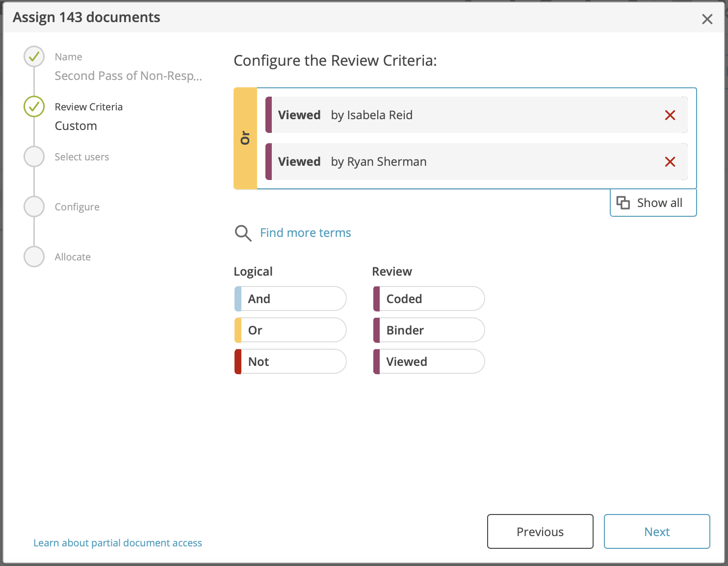The image size is (728, 566).
Task: Click the Review Criteria step label
Action: (x=89, y=107)
